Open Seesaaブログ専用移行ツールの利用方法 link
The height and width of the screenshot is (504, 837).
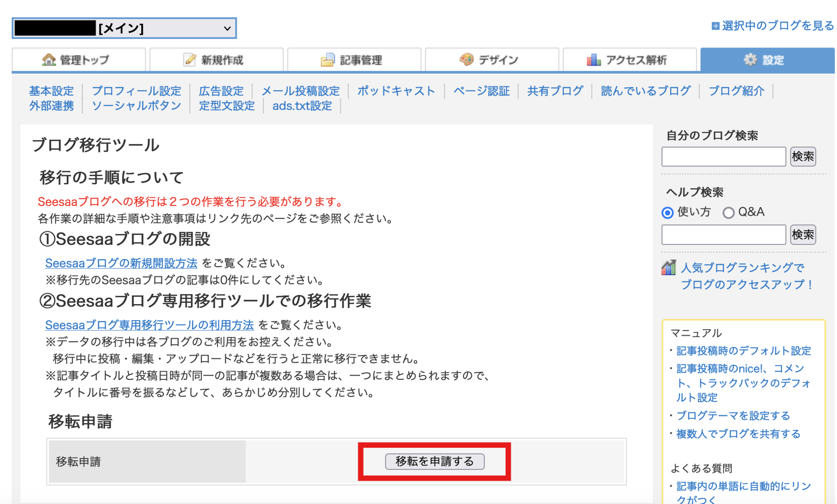149,325
